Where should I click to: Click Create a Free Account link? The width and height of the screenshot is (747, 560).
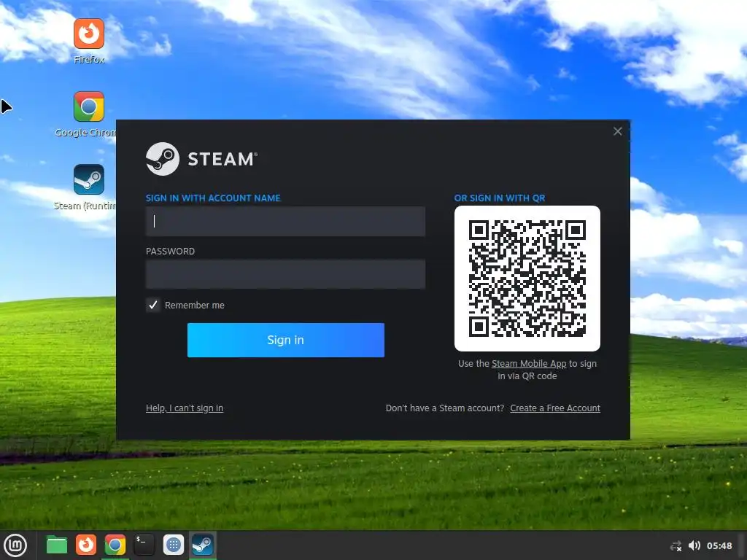pos(555,408)
